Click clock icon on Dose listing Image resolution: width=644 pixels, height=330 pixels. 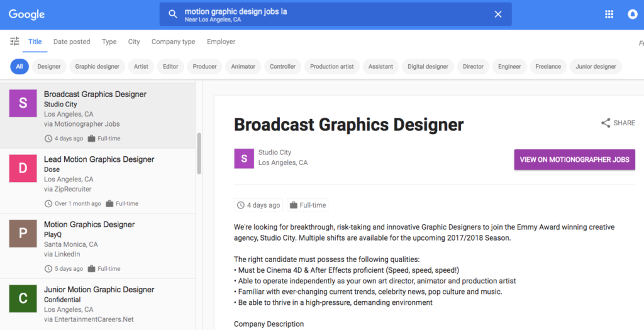(48, 203)
